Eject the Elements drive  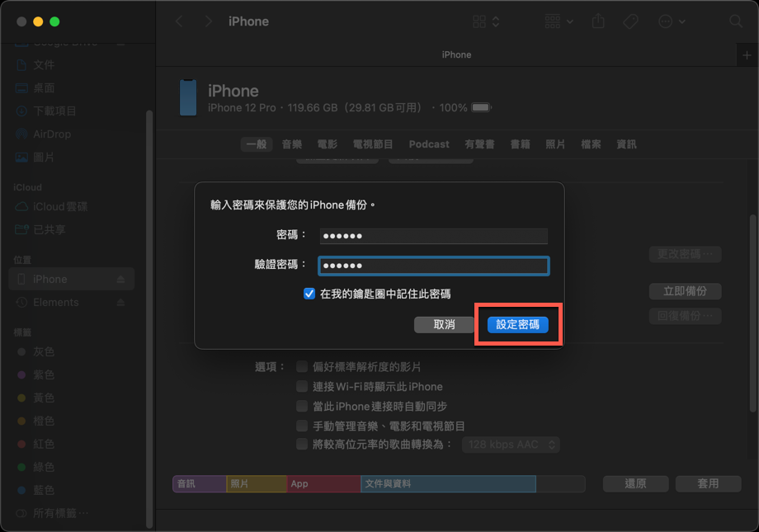point(121,303)
